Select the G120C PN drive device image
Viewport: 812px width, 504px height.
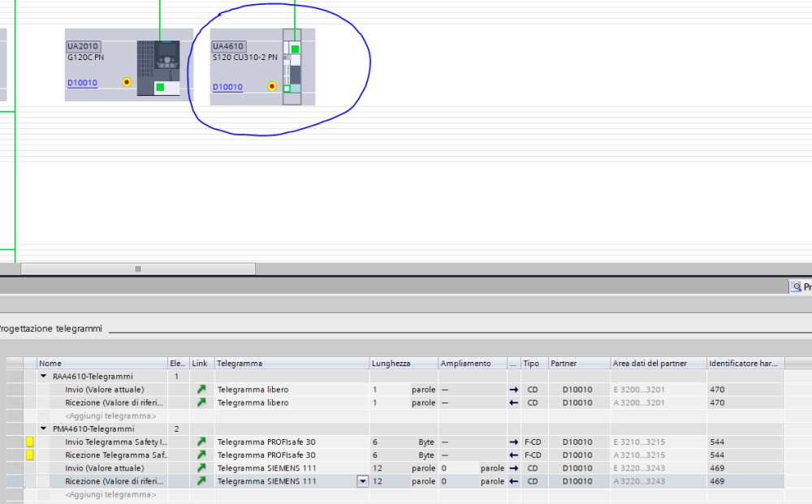pos(158,68)
